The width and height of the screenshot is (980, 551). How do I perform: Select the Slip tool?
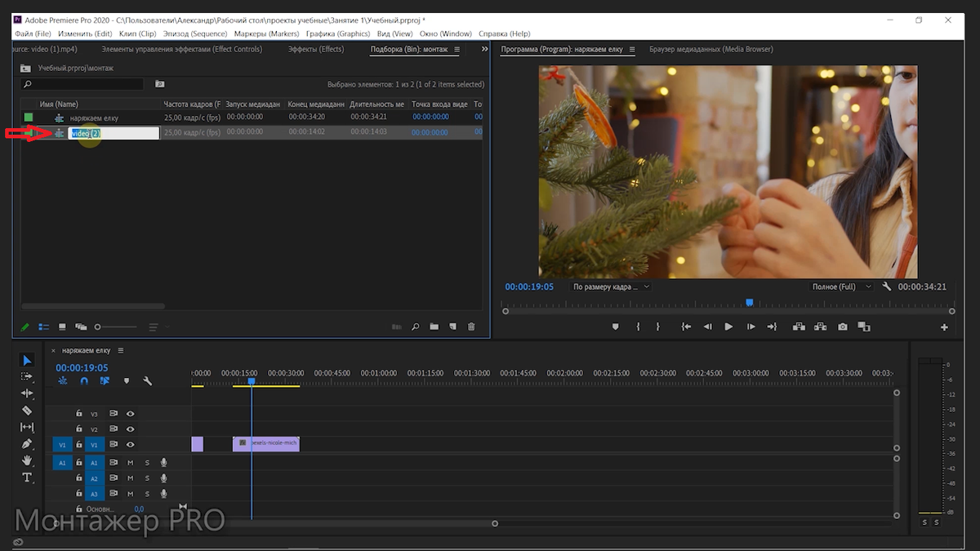point(27,427)
